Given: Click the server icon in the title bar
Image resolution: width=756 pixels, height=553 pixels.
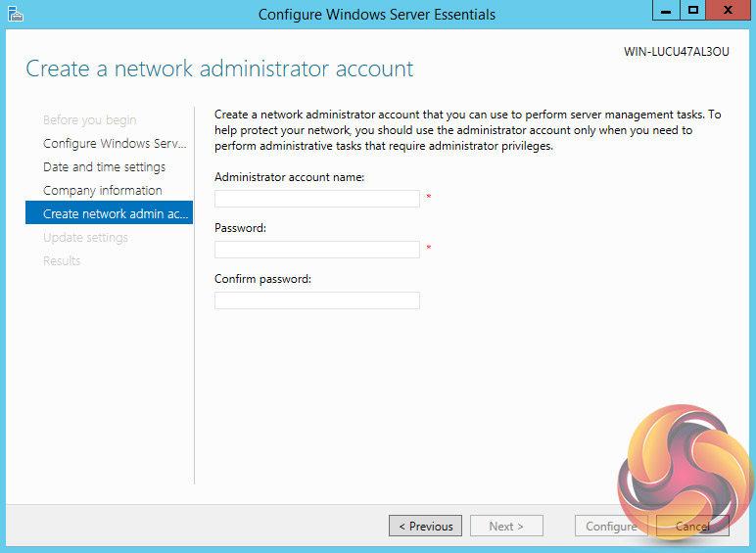Looking at the screenshot, I should coord(14,14).
